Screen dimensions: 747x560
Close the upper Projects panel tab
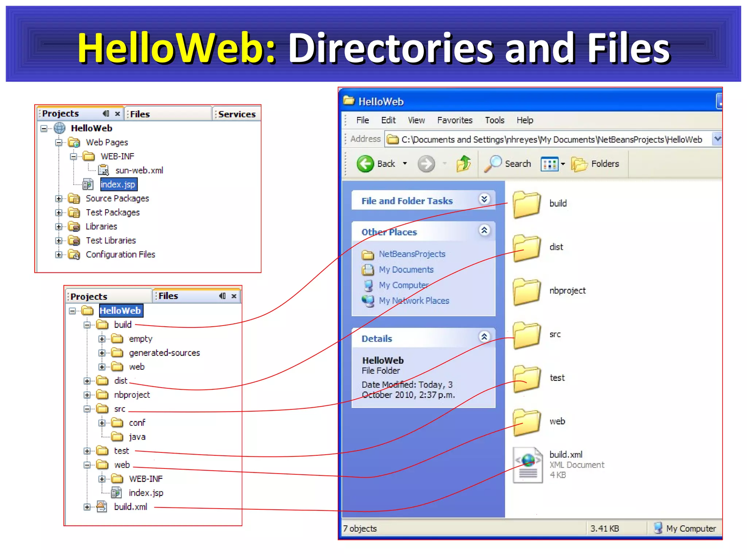(x=117, y=114)
